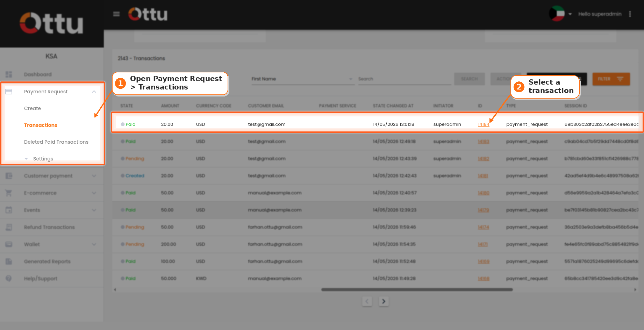Viewport: 644px width, 330px height.
Task: Click the Wallet icon in the sidebar
Action: click(9, 244)
